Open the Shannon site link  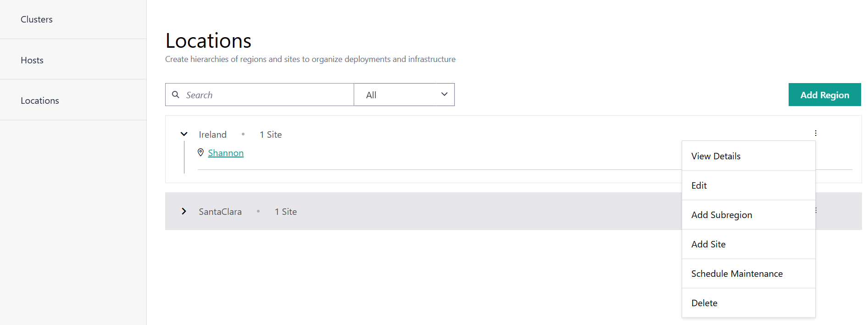point(226,153)
